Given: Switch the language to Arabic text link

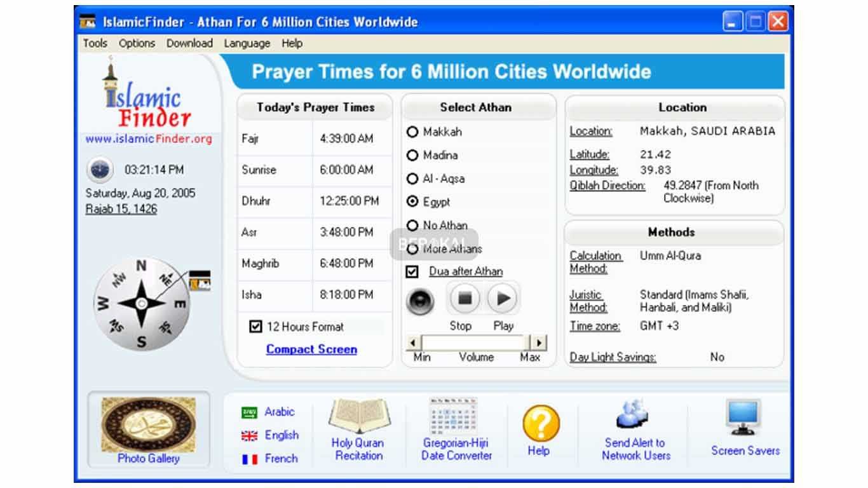Looking at the screenshot, I should tap(280, 412).
